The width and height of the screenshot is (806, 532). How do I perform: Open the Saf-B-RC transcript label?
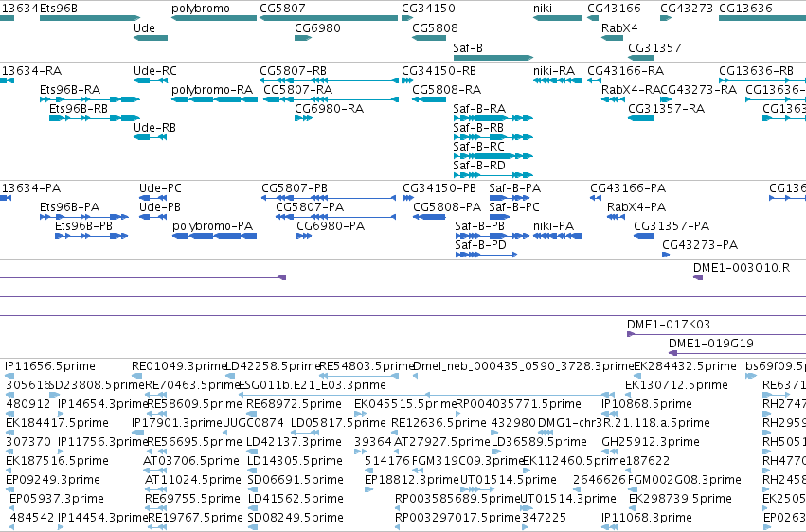pyautogui.click(x=478, y=147)
